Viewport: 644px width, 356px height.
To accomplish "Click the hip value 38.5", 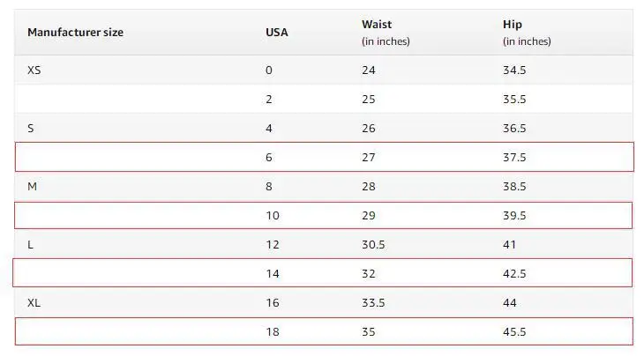I will pos(514,187).
